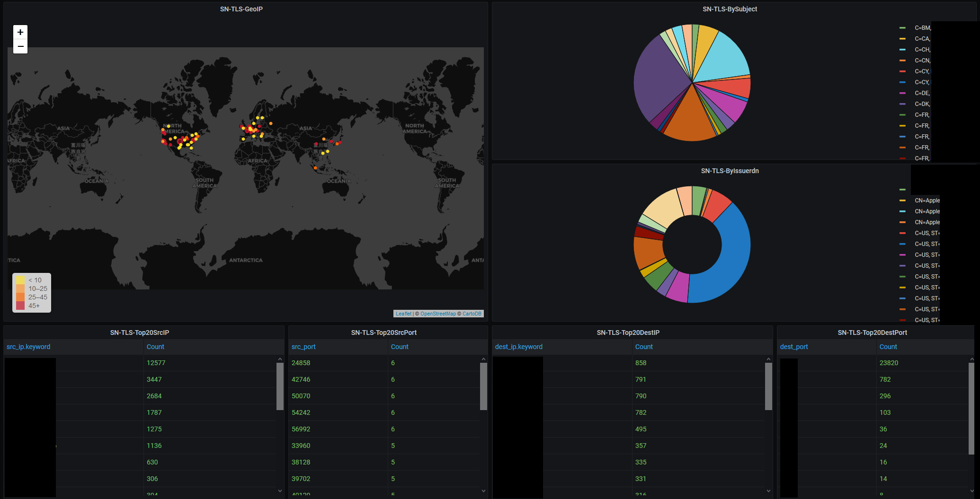Viewport: 980px width, 499px height.
Task: Open the SN-TLS-Top20DestIP panel title menu
Action: [628, 333]
